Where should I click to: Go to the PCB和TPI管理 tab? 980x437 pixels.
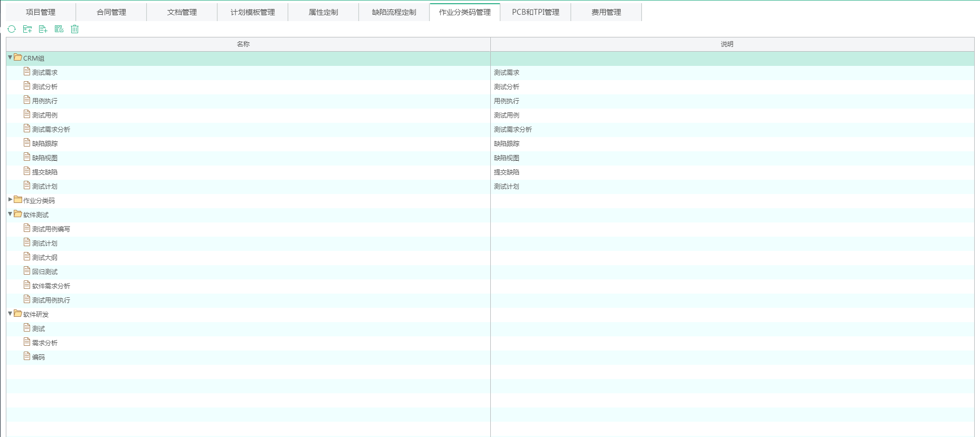[535, 12]
